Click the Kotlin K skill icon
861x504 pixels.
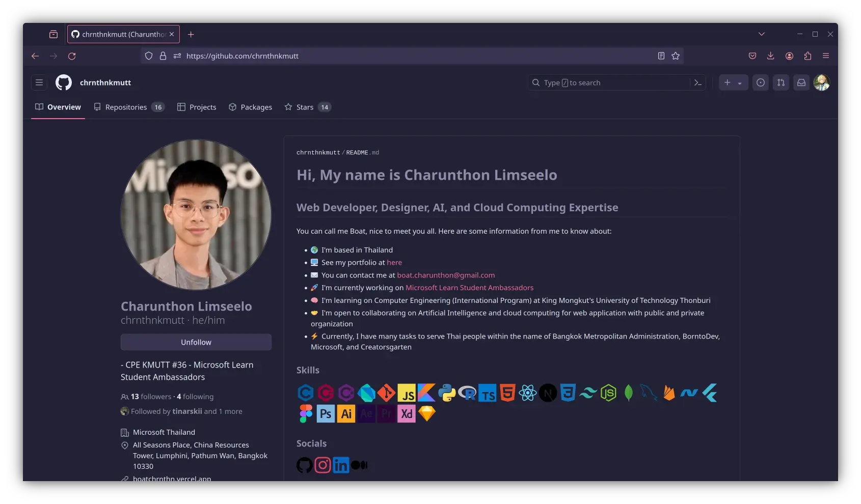coord(426,393)
